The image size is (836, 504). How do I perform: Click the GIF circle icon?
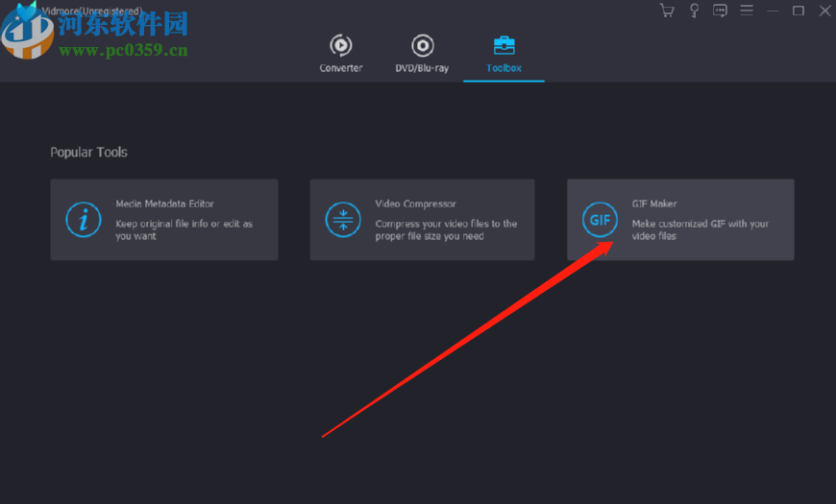[600, 220]
